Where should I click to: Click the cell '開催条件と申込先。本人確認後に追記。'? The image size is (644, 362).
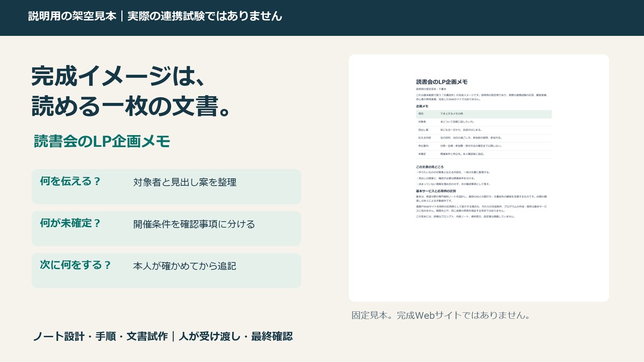tap(462, 154)
